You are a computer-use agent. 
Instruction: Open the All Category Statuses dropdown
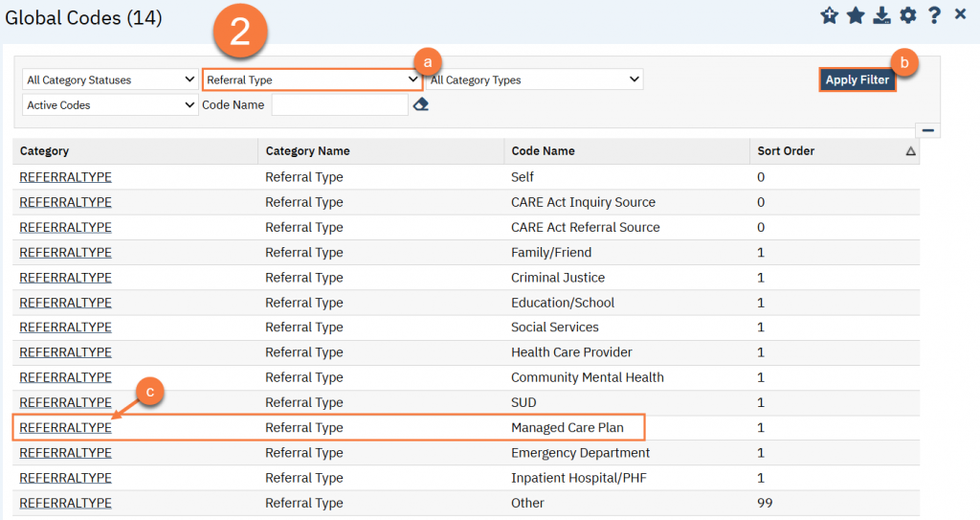point(110,79)
